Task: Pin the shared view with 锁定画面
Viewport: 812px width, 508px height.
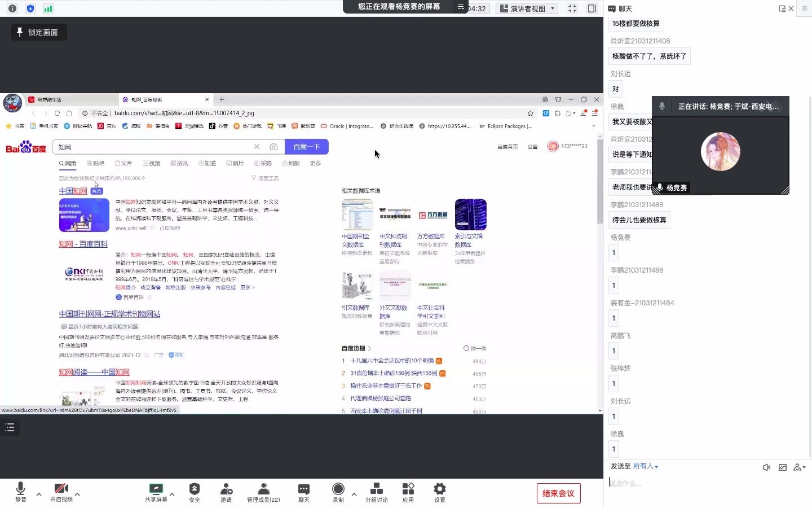Action: tap(39, 32)
